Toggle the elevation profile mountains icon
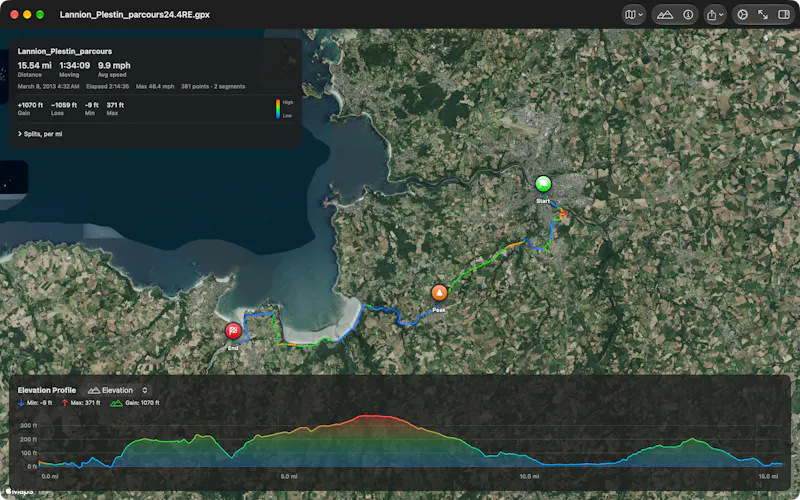This screenshot has width=800, height=500. click(x=665, y=15)
